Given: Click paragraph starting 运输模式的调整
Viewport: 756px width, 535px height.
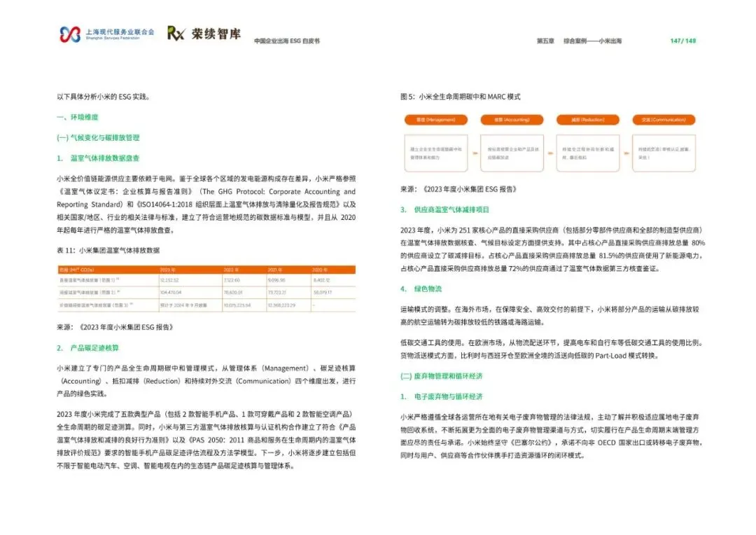Looking at the screenshot, I should click(549, 315).
